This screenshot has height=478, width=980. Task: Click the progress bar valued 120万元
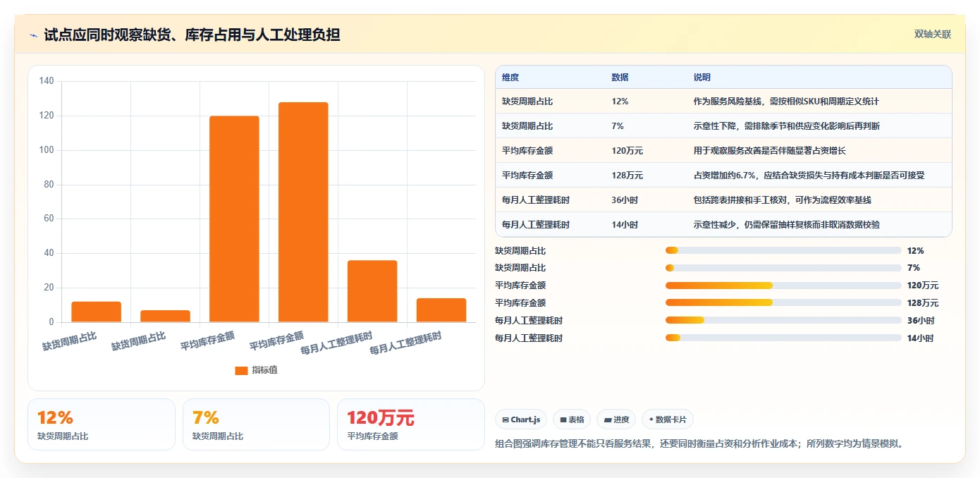point(783,286)
